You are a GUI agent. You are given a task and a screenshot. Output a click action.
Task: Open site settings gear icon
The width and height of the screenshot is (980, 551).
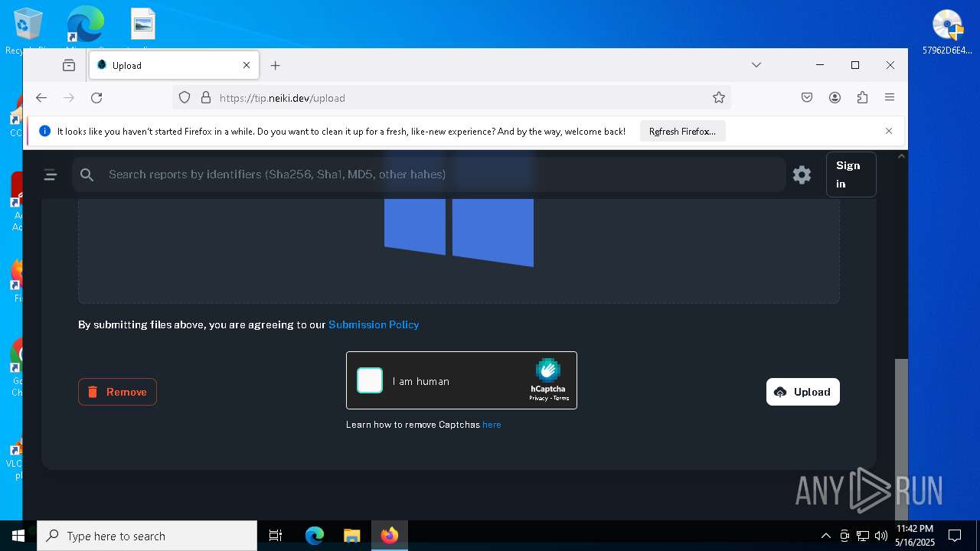(802, 174)
